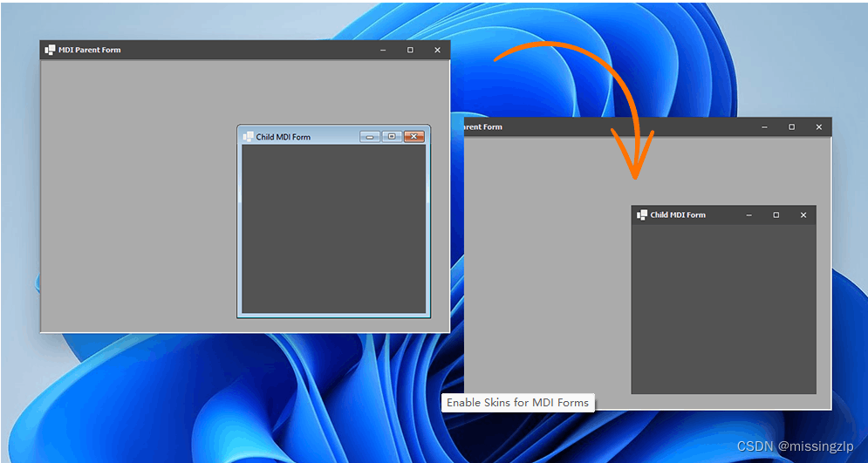
Task: Minimize the Aero-style Child MDI Form with glossy button
Action: click(370, 137)
